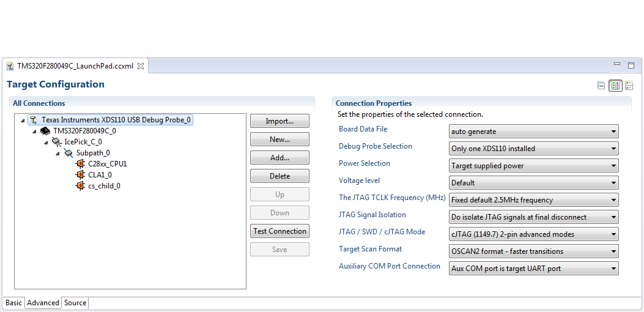Collapse the IcePick_C_0 tree node
Viewport: 644px width, 312px height.
(46, 143)
